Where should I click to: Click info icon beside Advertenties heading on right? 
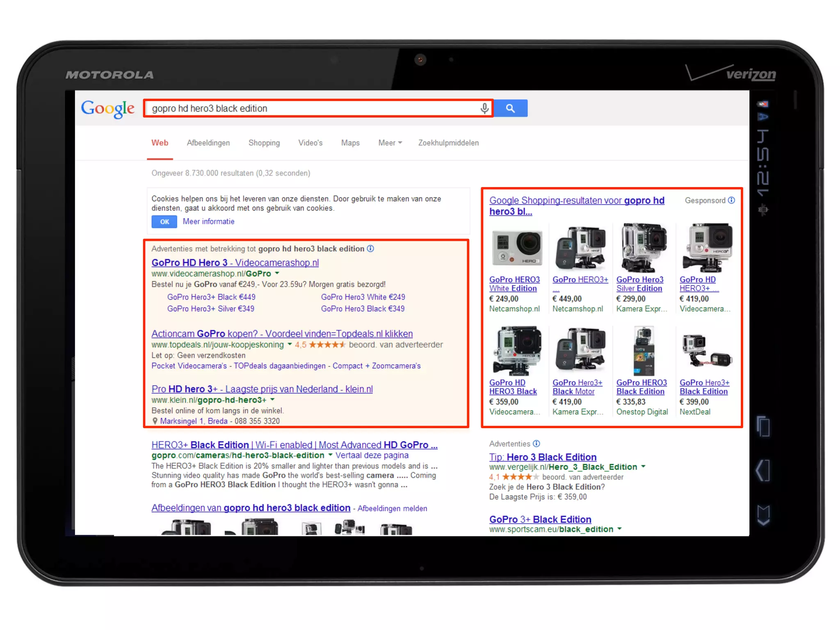click(x=536, y=443)
